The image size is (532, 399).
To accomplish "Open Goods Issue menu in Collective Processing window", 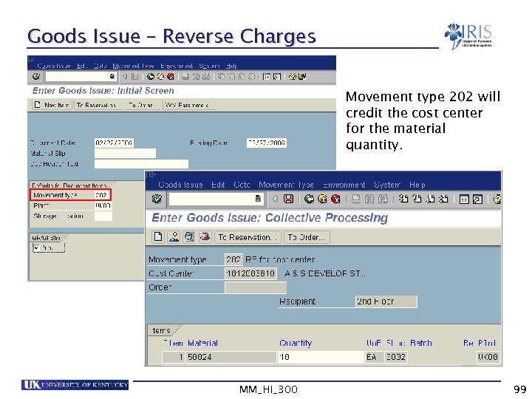I will (x=180, y=185).
